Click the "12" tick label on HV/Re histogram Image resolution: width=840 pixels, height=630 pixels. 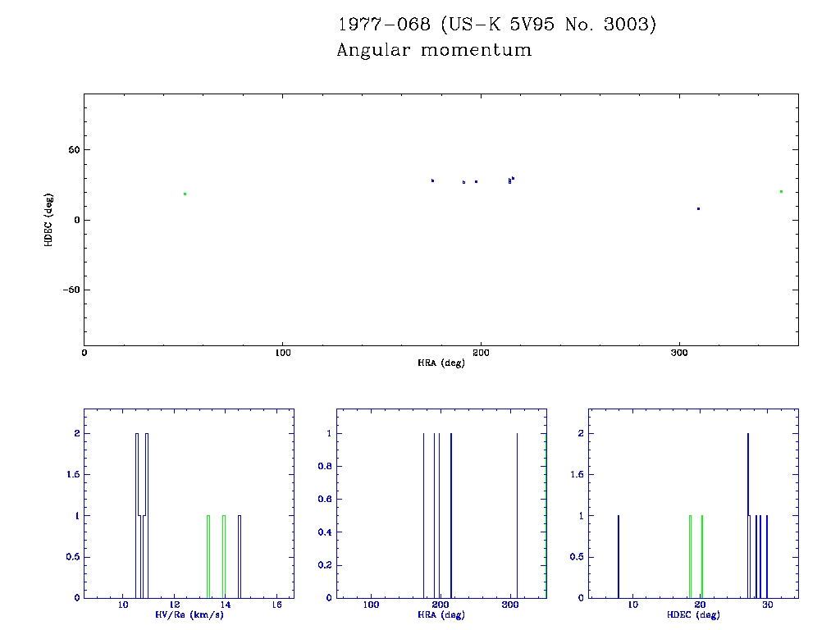(174, 605)
